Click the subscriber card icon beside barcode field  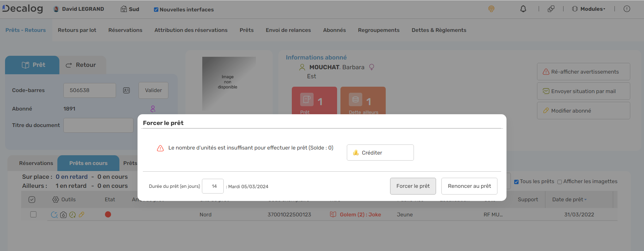coord(126,90)
